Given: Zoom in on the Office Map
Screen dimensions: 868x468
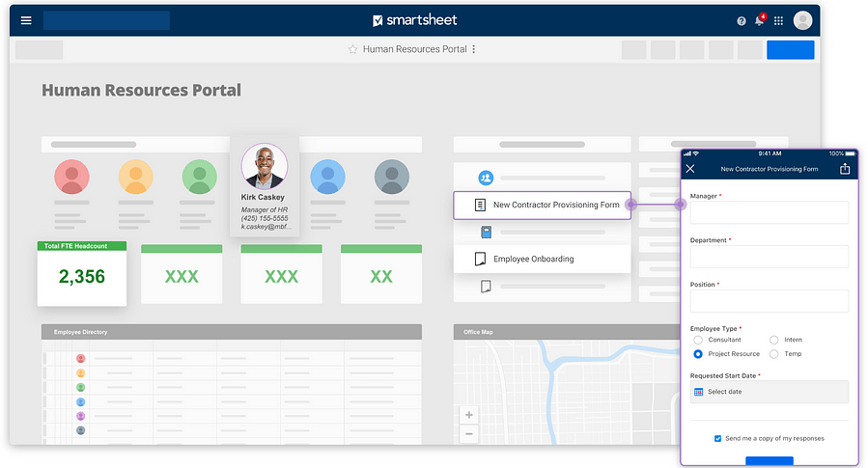Looking at the screenshot, I should click(x=469, y=415).
